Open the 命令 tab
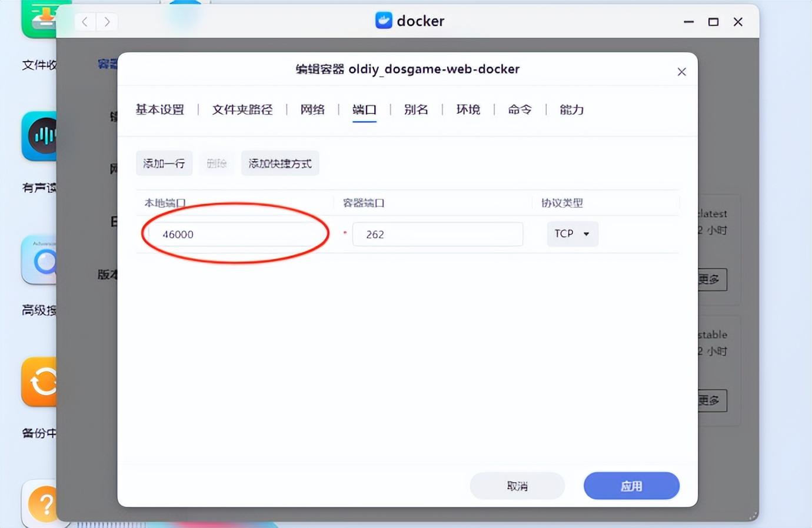This screenshot has width=812, height=528. 520,109
